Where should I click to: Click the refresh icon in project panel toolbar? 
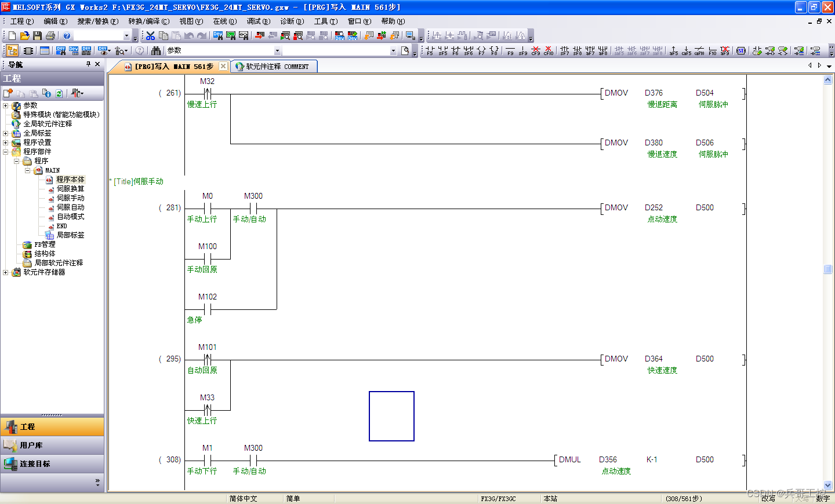click(59, 93)
